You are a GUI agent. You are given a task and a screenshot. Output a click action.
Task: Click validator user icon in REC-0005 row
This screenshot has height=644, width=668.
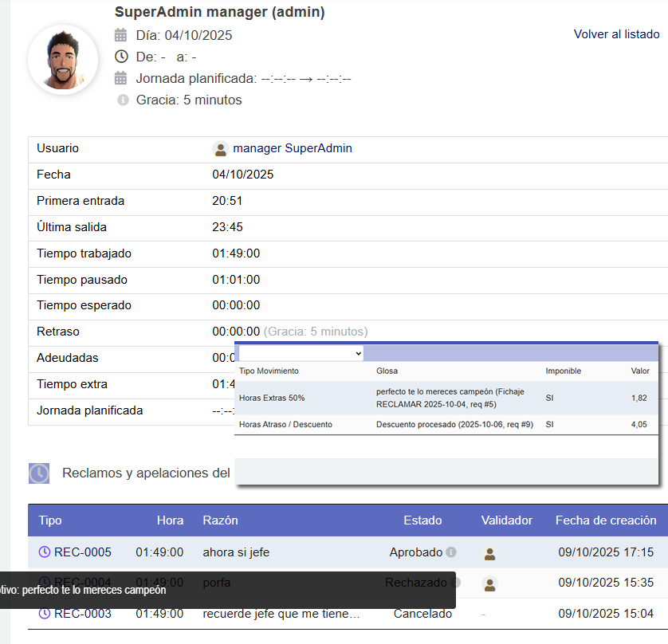490,553
